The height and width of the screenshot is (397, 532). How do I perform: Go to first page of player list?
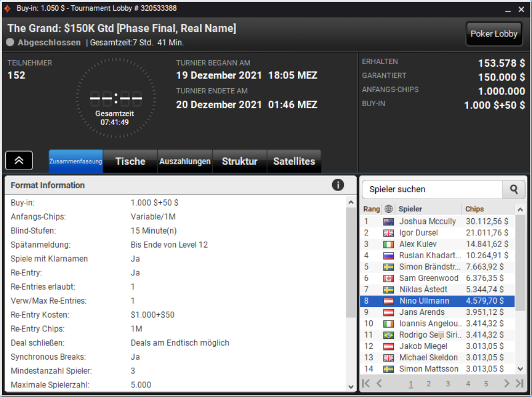tap(366, 384)
